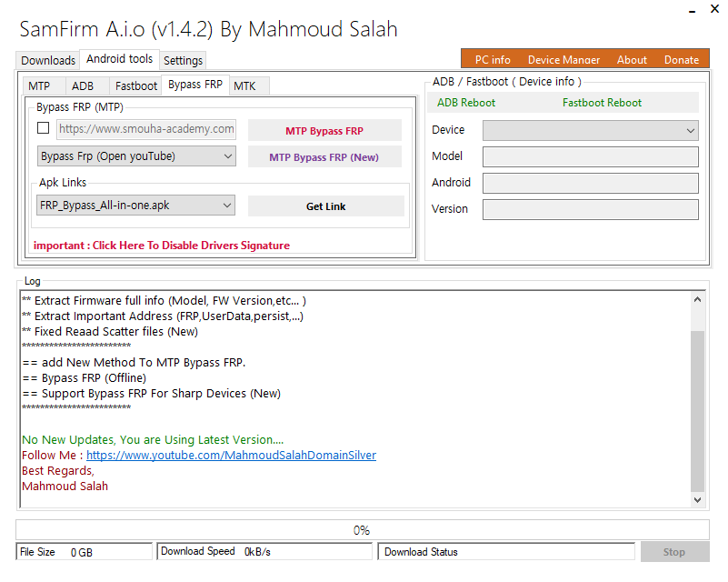The image size is (728, 582).
Task: Open the Settings tab
Action: (x=183, y=60)
